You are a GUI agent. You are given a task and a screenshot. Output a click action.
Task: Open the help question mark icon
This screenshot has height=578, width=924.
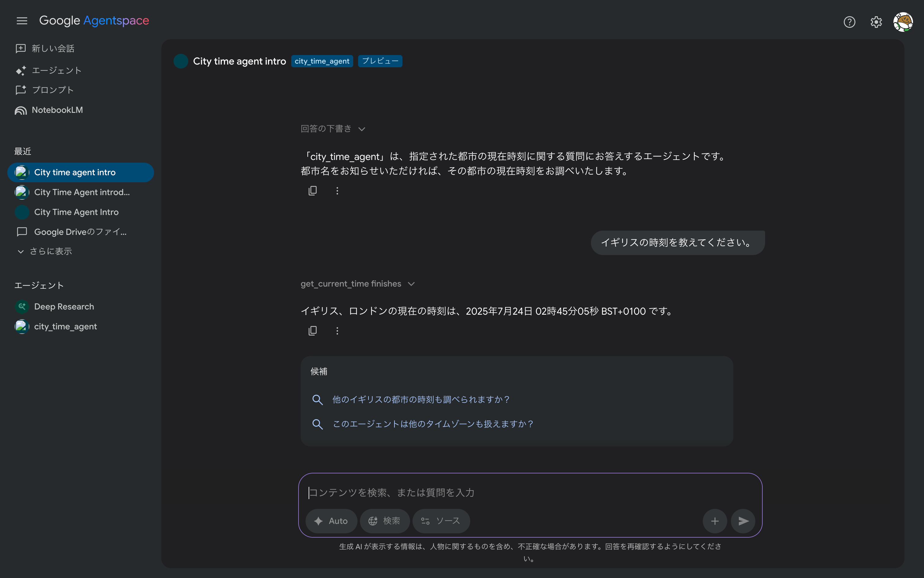(x=849, y=22)
